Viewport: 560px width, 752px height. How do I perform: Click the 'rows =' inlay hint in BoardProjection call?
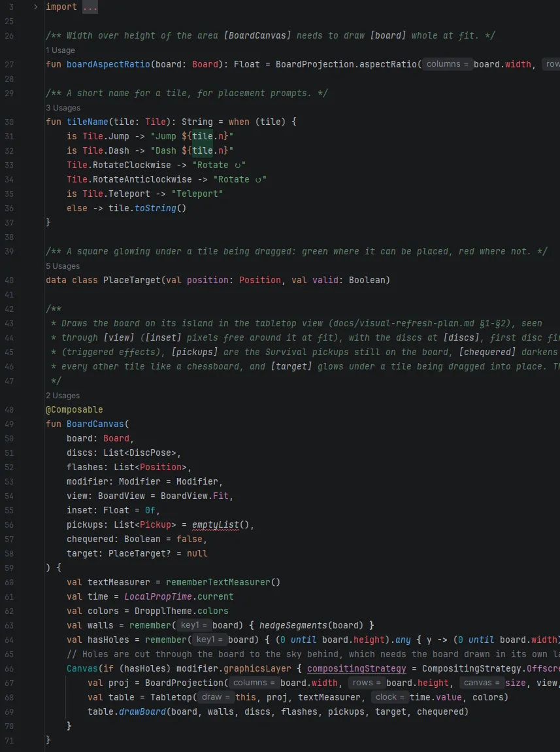pyautogui.click(x=367, y=683)
